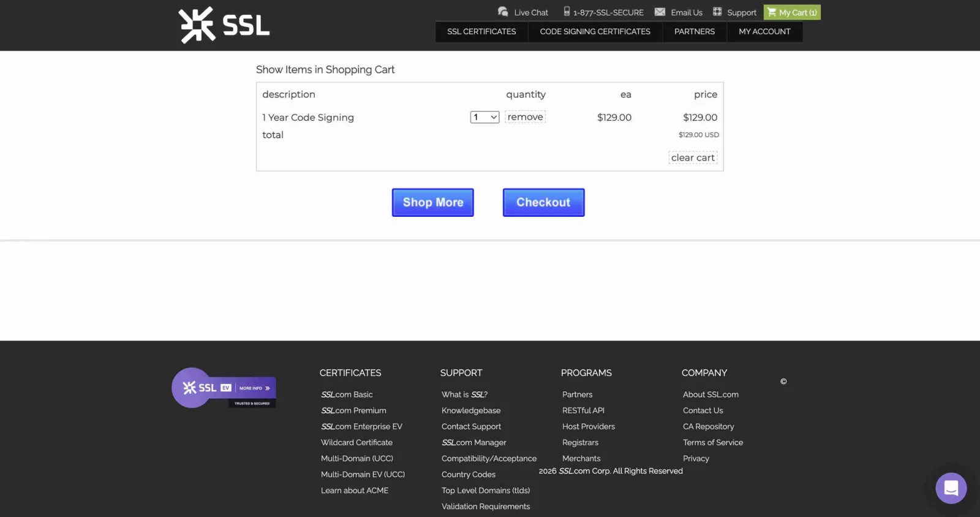980x517 pixels.
Task: Click the 1 Year Code Signing description text
Action: point(308,118)
